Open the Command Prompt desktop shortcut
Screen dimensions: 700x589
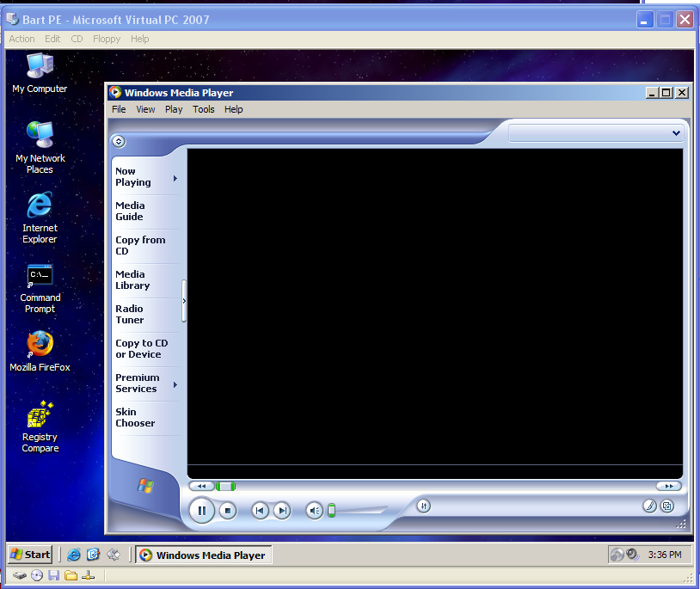click(x=40, y=289)
